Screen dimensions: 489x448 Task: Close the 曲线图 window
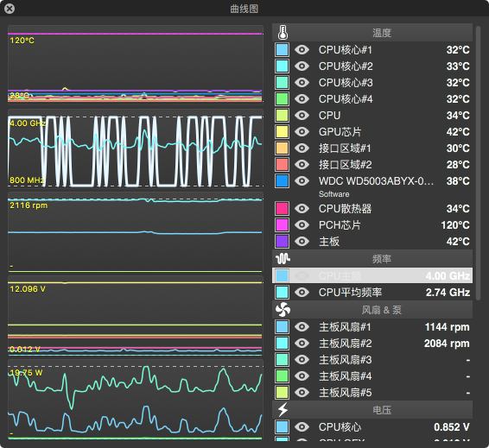(10, 9)
